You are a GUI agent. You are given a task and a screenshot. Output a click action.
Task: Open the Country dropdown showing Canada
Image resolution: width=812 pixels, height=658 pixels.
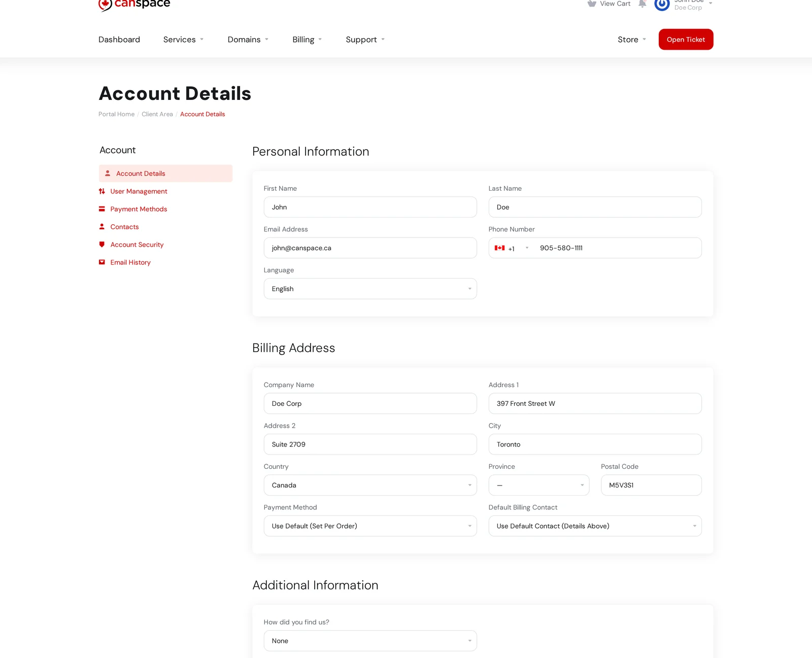(370, 485)
